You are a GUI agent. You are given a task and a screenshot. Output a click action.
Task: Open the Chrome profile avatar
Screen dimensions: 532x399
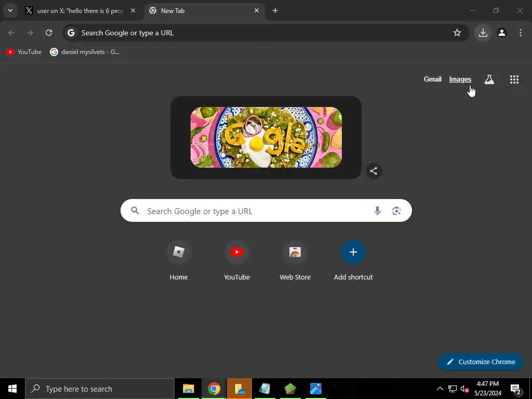coord(502,33)
